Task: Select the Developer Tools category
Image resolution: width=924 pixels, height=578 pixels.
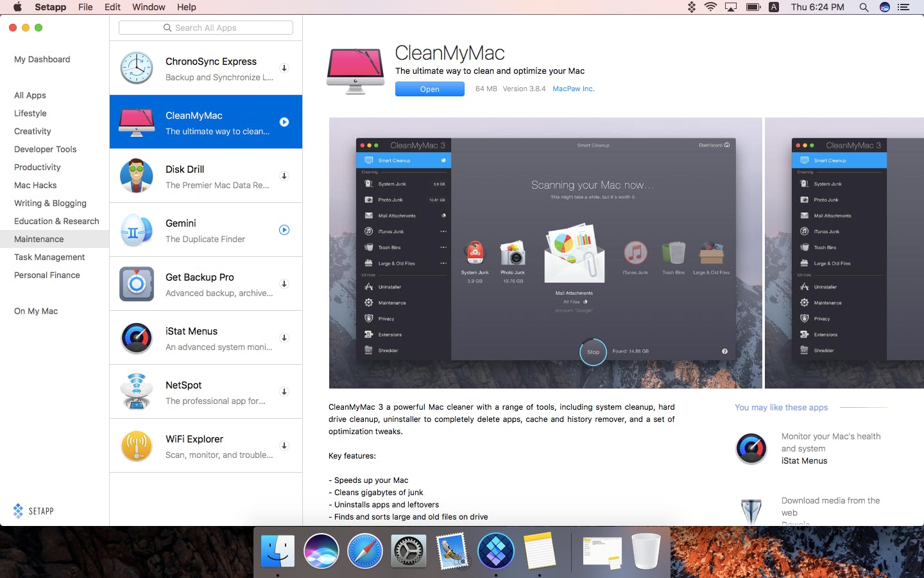Action: 46,149
